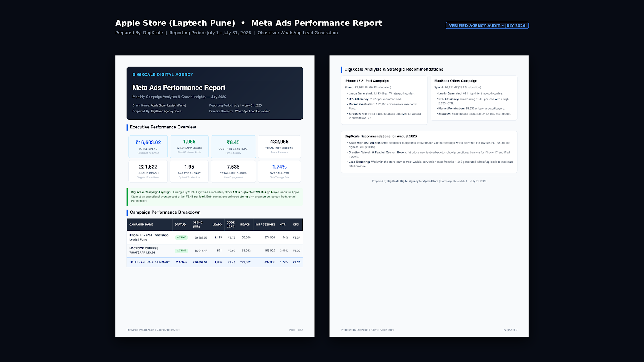Open the 'iPhone 17 & iPad Campaign' analysis card title
The image size is (644, 362).
[367, 81]
